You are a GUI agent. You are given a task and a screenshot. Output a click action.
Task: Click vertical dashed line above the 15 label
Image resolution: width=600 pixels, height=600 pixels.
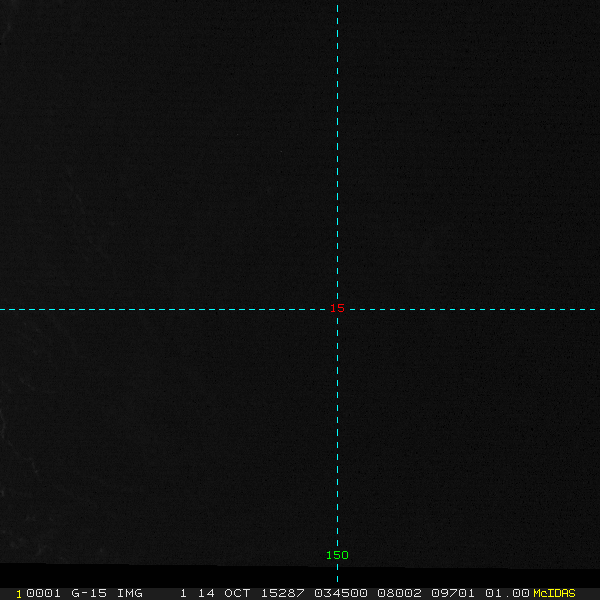tap(338, 150)
